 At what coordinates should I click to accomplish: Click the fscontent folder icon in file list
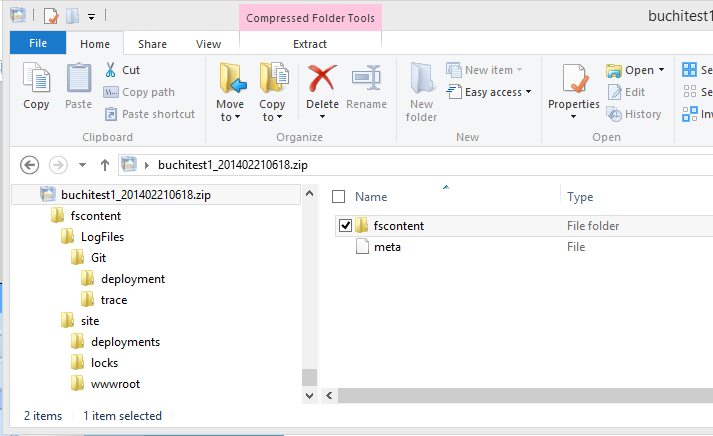[362, 226]
